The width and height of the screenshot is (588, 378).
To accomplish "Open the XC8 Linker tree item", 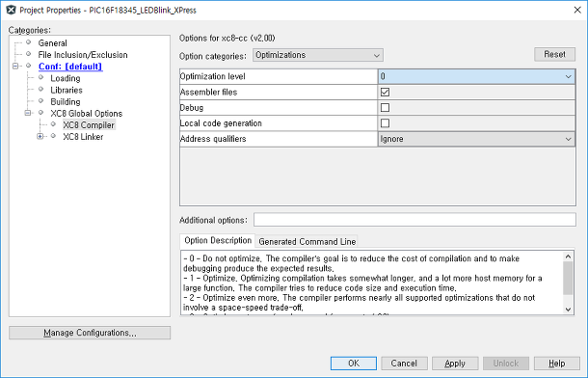I will [83, 137].
